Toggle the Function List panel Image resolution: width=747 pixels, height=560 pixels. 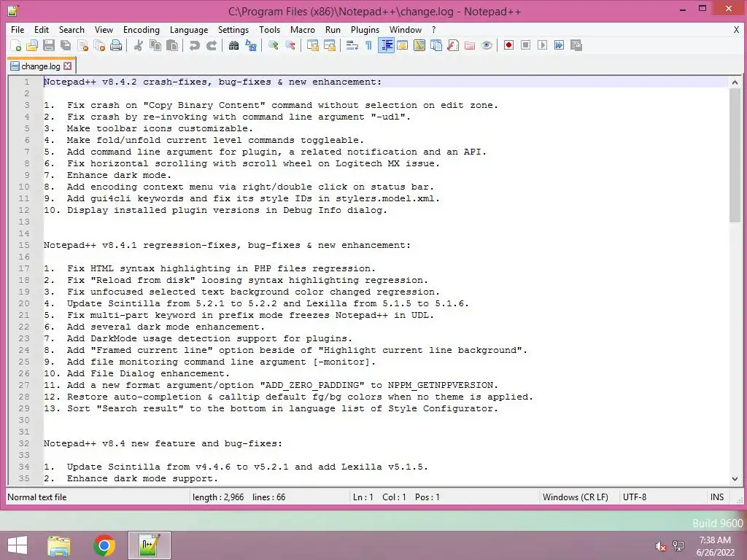(x=453, y=46)
